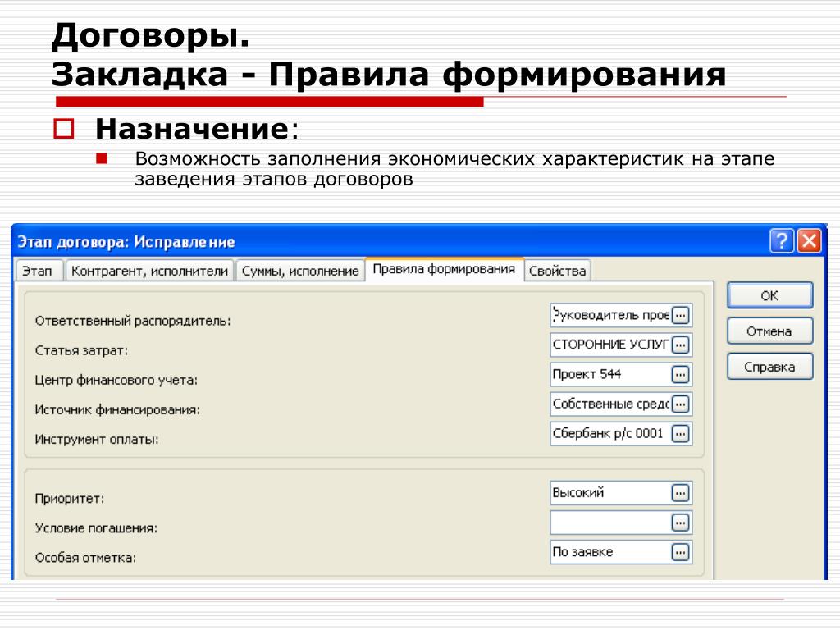The height and width of the screenshot is (630, 840).
Task: Open lookup for Центр финансового учета
Action: tap(680, 374)
